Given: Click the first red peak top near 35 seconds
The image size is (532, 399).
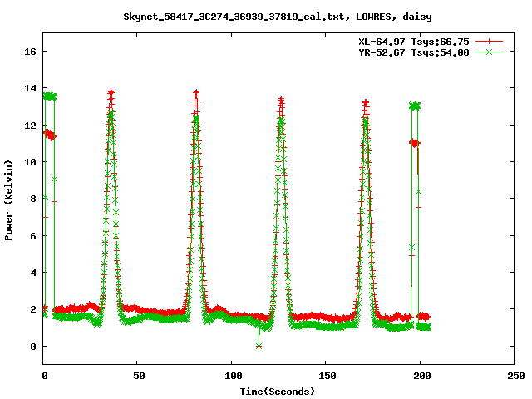Looking at the screenshot, I should [111, 92].
